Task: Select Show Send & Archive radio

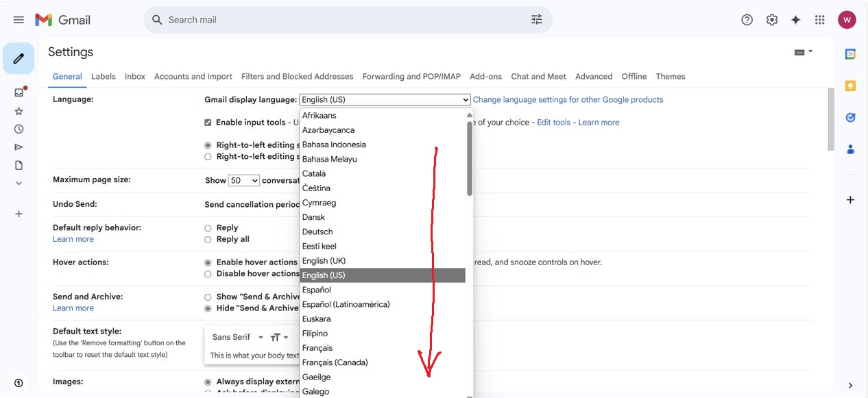Action: click(x=208, y=297)
